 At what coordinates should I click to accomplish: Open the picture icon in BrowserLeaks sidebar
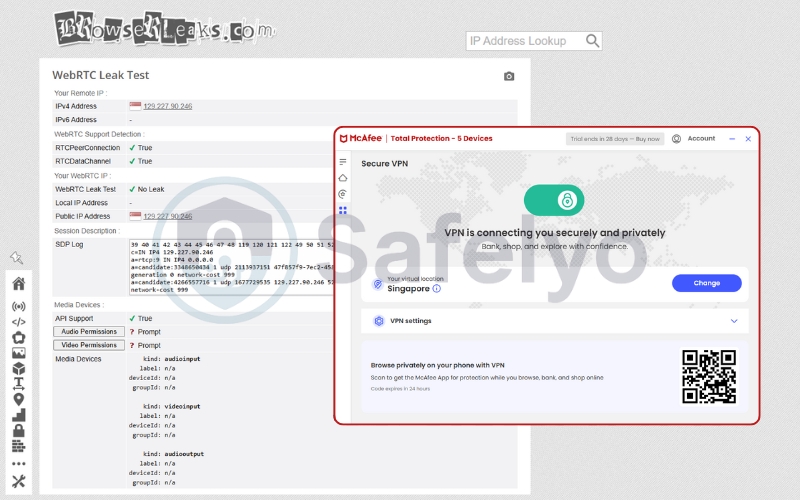(19, 353)
